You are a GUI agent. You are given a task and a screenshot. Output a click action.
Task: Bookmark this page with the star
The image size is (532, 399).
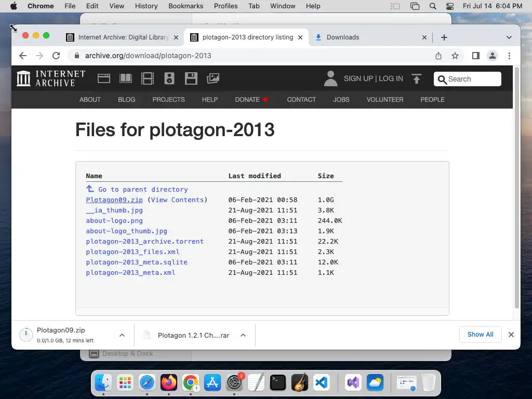(455, 56)
